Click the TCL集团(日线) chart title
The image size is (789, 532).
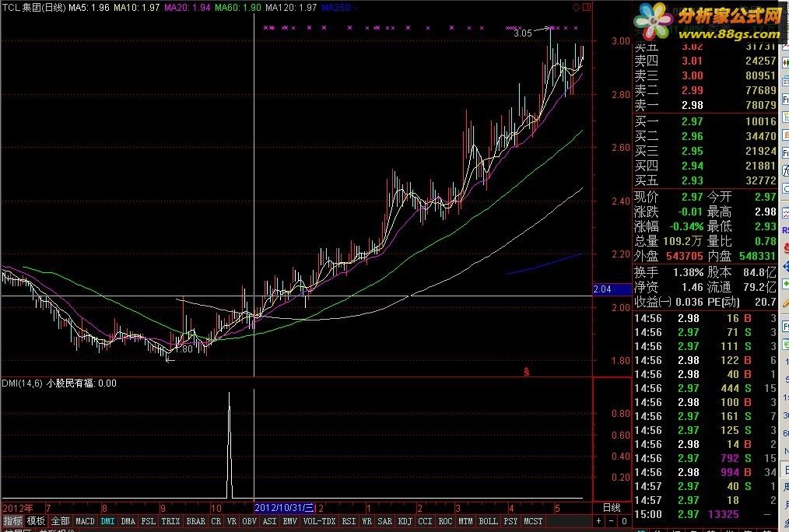click(x=33, y=8)
